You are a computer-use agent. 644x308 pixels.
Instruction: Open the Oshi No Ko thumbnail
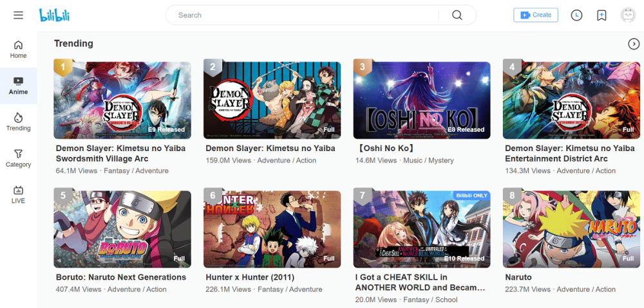click(x=422, y=100)
